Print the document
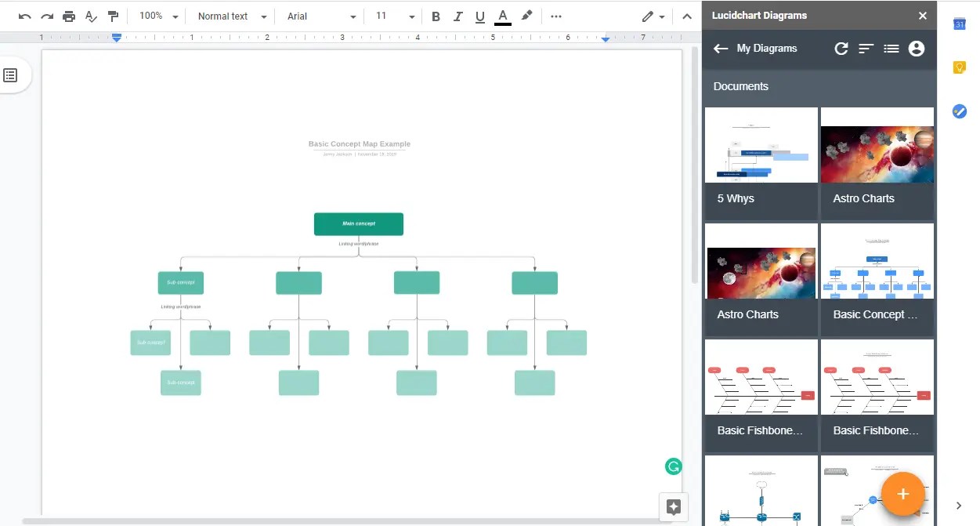Image resolution: width=980 pixels, height=526 pixels. click(x=69, y=16)
